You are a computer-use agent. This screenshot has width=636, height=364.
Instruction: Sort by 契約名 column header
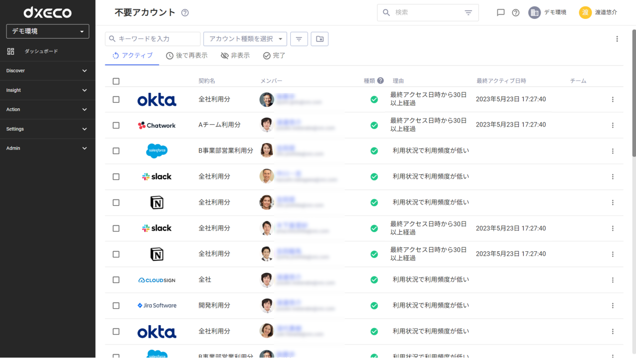(207, 80)
